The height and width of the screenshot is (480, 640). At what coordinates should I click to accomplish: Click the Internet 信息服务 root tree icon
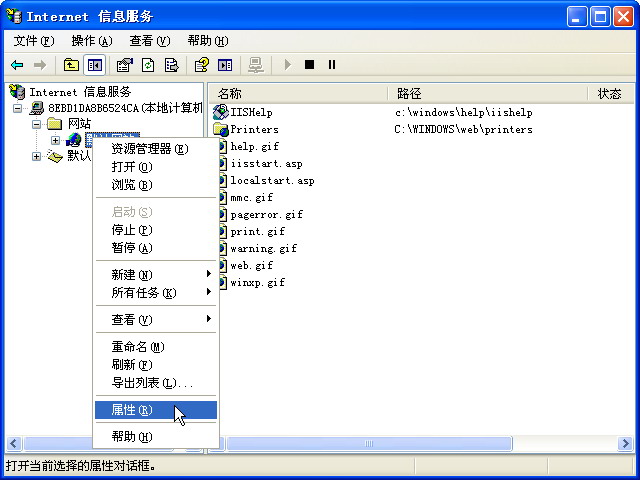point(17,91)
